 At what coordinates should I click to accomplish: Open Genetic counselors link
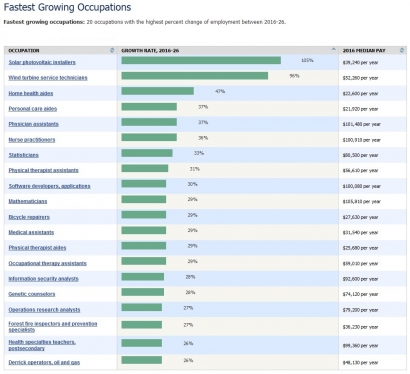pos(32,294)
